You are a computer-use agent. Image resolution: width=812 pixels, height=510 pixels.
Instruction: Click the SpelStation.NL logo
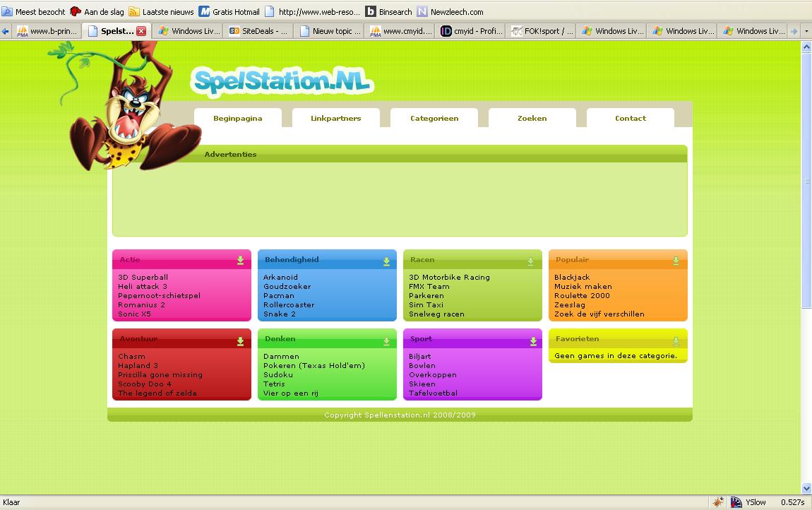click(x=282, y=81)
